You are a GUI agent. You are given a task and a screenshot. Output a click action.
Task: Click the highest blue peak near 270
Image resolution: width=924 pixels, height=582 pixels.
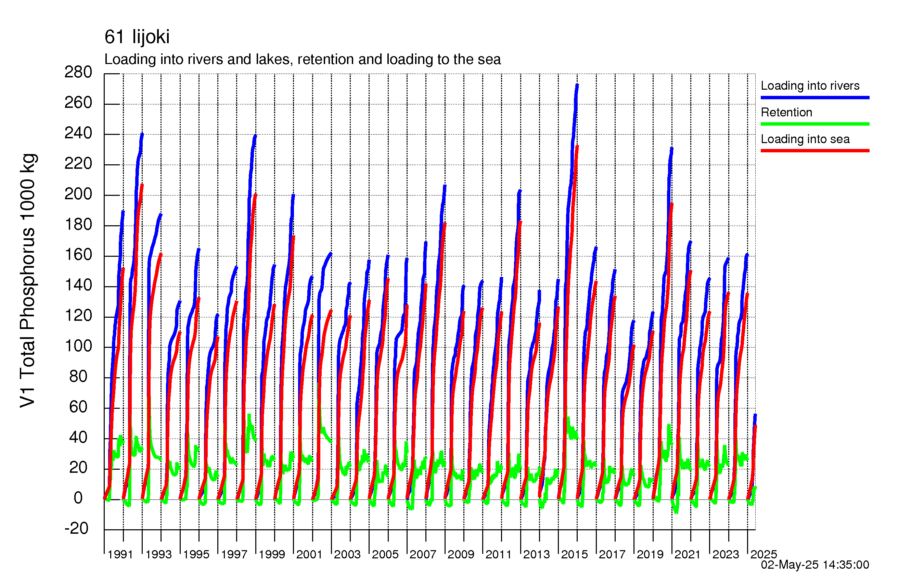(x=577, y=85)
